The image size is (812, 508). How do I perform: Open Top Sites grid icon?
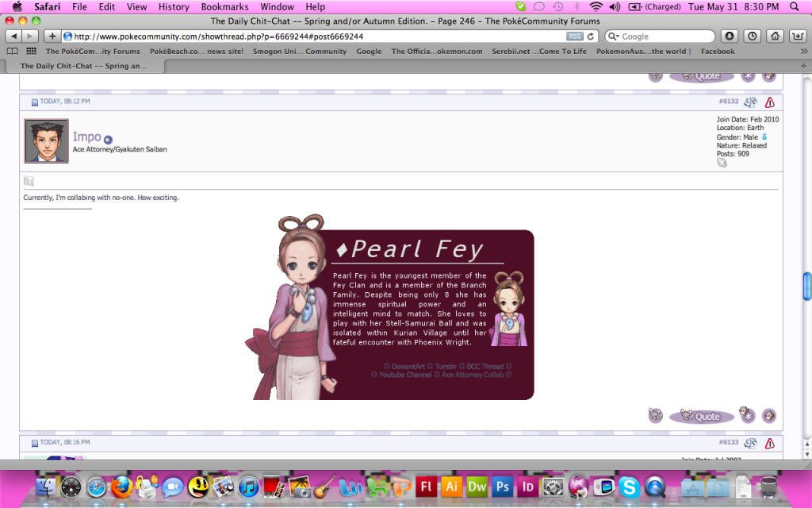31,52
